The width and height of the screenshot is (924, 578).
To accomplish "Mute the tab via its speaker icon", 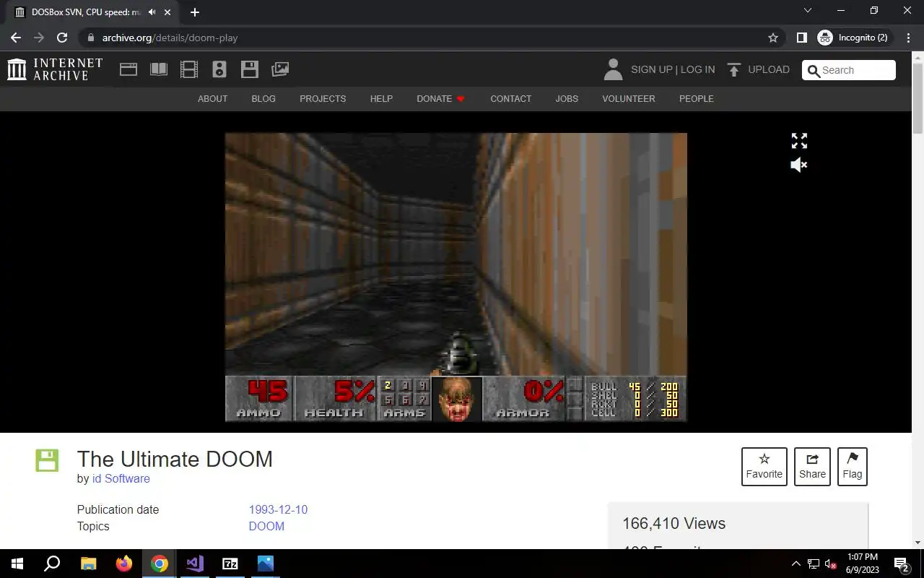I will [x=152, y=12].
